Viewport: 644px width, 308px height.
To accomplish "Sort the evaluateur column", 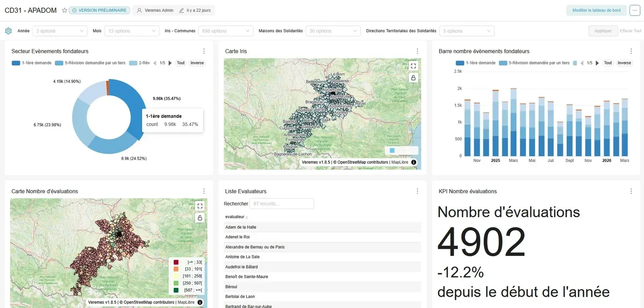I will click(247, 217).
